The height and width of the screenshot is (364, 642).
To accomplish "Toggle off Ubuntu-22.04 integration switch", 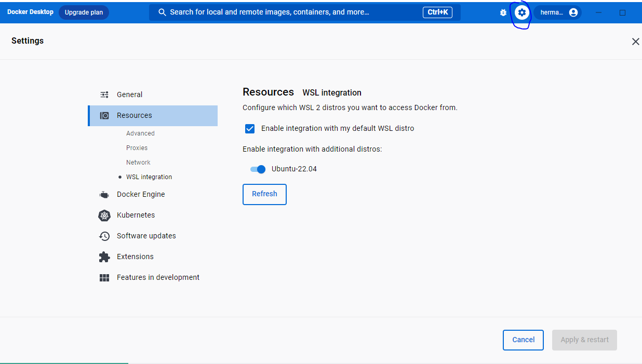I will pos(258,169).
